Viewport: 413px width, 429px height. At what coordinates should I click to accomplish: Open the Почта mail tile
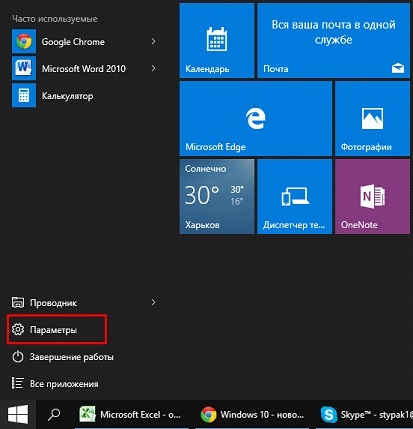[x=334, y=40]
